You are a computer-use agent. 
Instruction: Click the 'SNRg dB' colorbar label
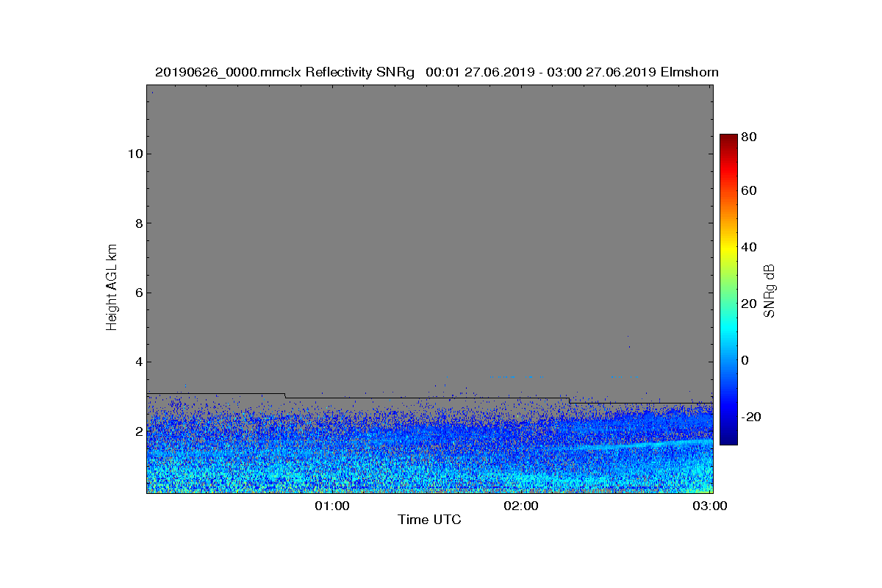770,290
